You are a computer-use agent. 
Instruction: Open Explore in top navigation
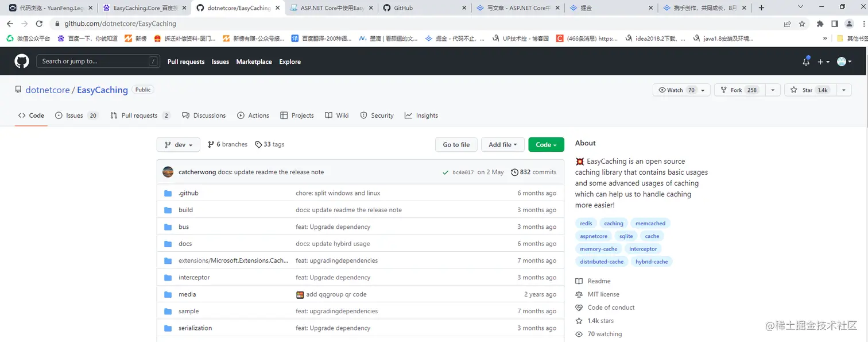coord(290,62)
